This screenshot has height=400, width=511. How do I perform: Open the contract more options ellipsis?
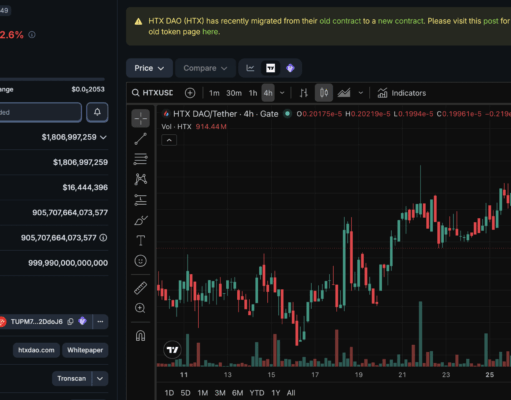100,322
